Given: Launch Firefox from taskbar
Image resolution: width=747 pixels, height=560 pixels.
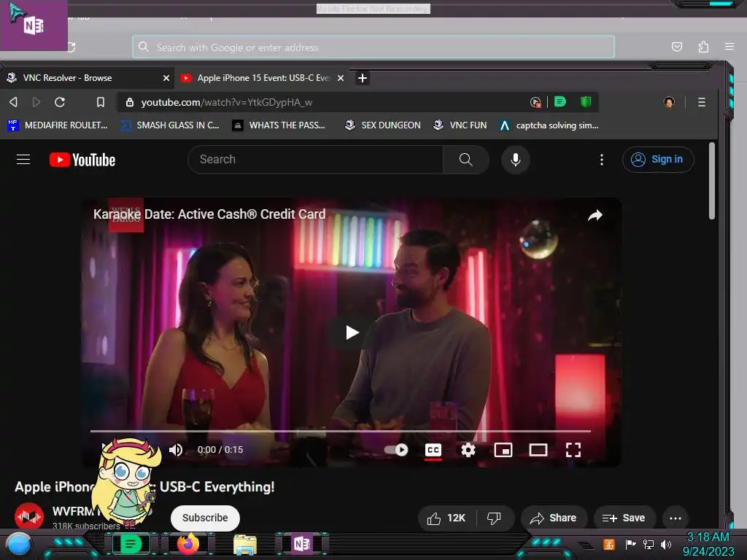Looking at the screenshot, I should pos(188,544).
